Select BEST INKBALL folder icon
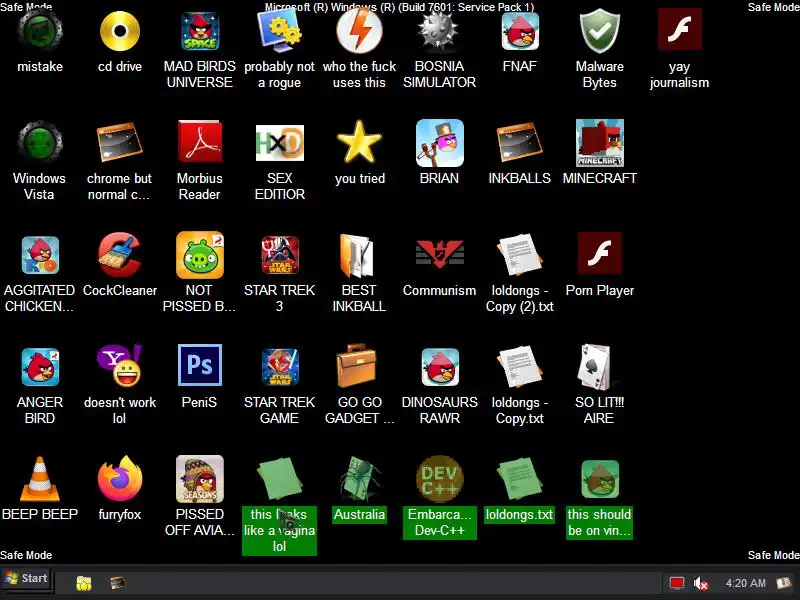The width and height of the screenshot is (800, 600). (x=359, y=255)
